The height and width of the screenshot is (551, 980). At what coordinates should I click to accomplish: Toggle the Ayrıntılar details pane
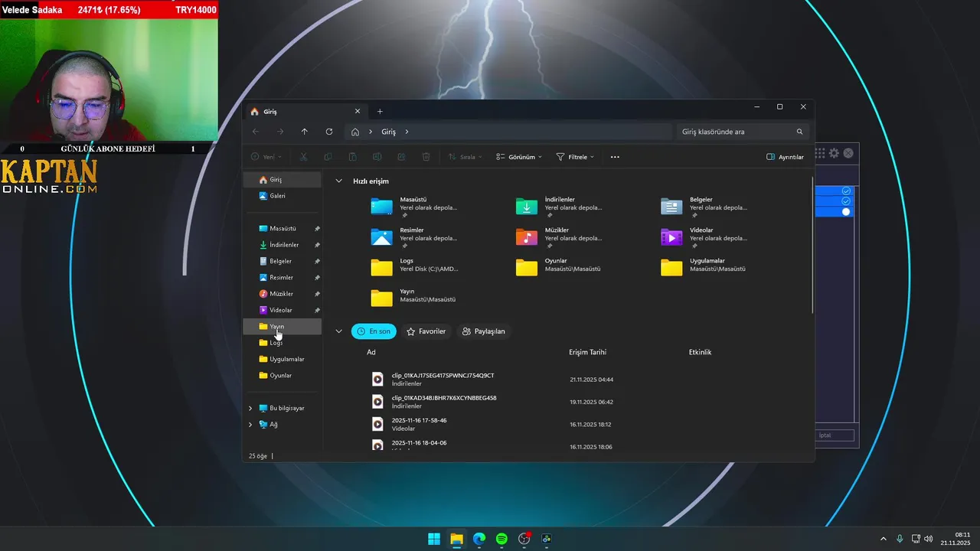pos(785,157)
